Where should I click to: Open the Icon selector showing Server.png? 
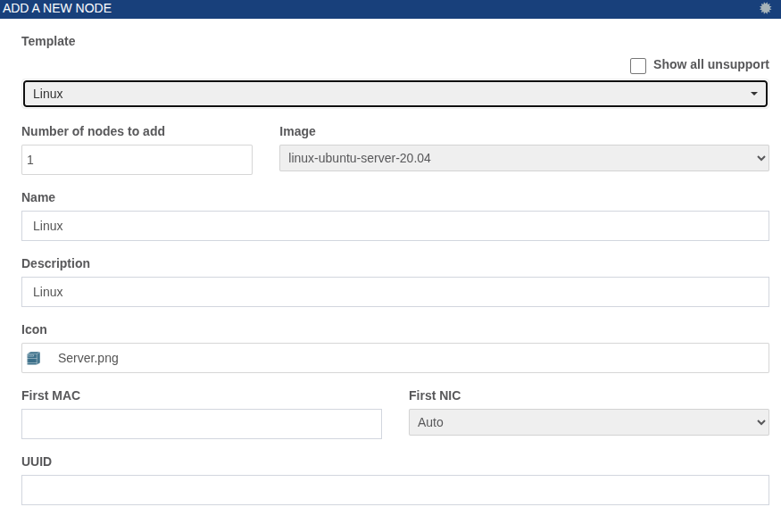click(395, 358)
